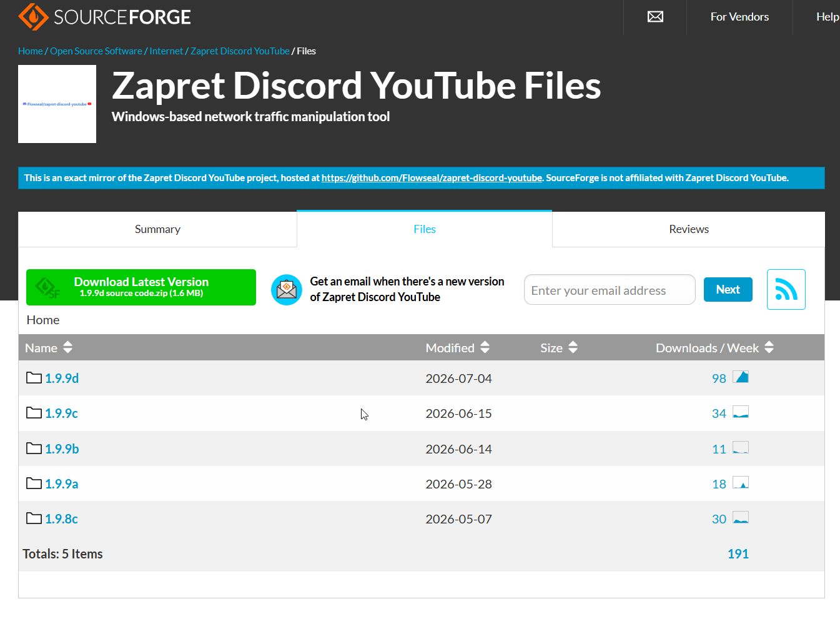
Task: Open the 1.9.9b folder link
Action: click(x=62, y=448)
